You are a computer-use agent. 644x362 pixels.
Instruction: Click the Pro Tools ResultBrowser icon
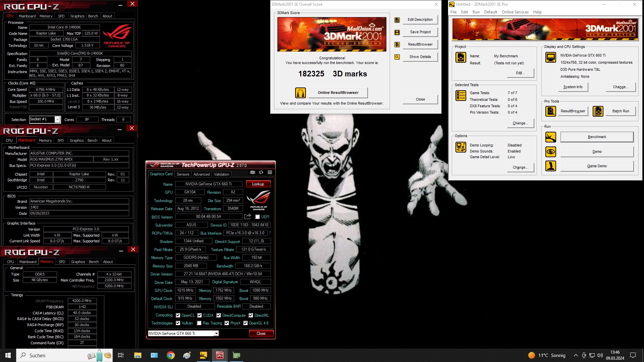(550, 111)
